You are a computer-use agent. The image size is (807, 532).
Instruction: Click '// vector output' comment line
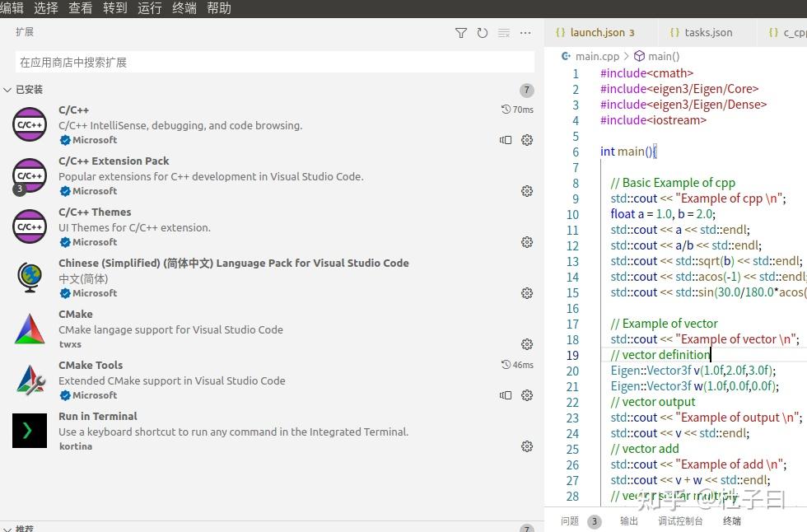[x=652, y=402]
